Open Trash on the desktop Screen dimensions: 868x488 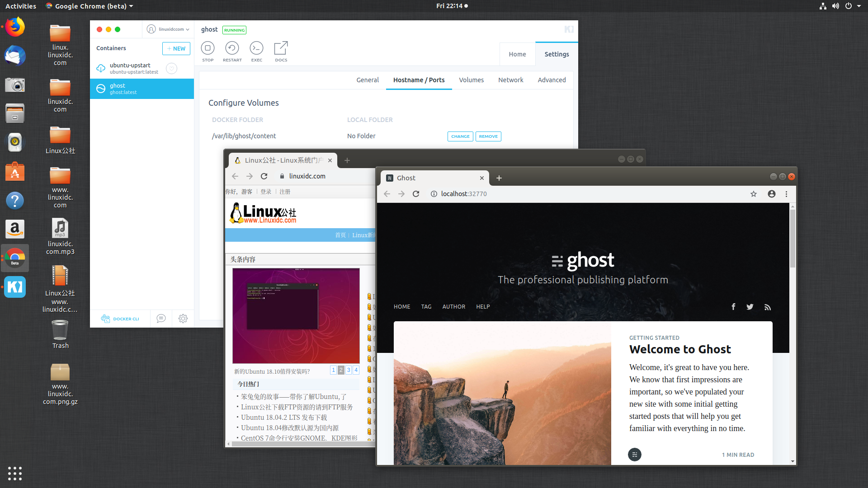[60, 334]
